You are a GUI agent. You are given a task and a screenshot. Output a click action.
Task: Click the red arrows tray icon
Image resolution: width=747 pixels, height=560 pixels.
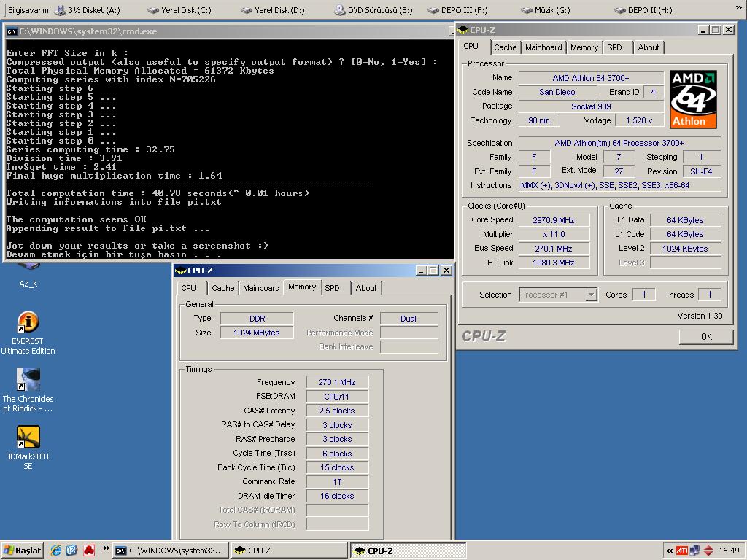coord(708,551)
